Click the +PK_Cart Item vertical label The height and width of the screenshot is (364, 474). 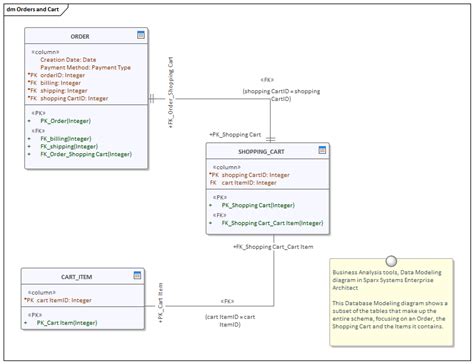pos(160,303)
